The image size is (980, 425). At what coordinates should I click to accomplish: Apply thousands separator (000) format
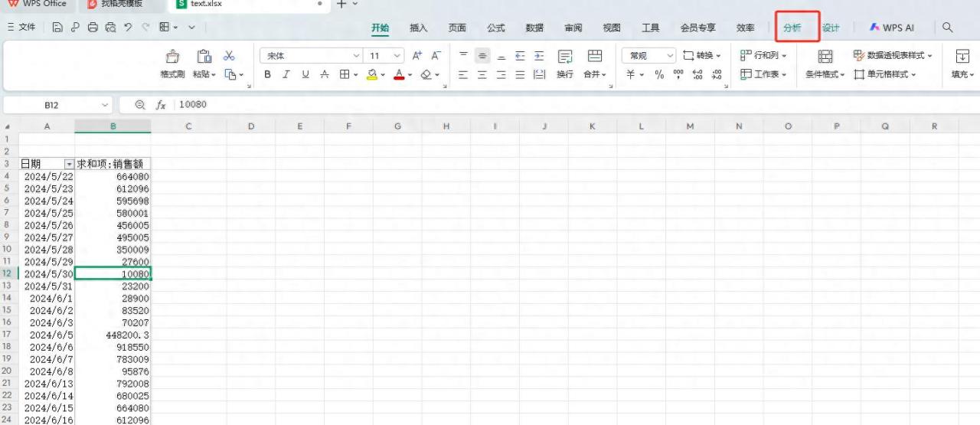(678, 75)
